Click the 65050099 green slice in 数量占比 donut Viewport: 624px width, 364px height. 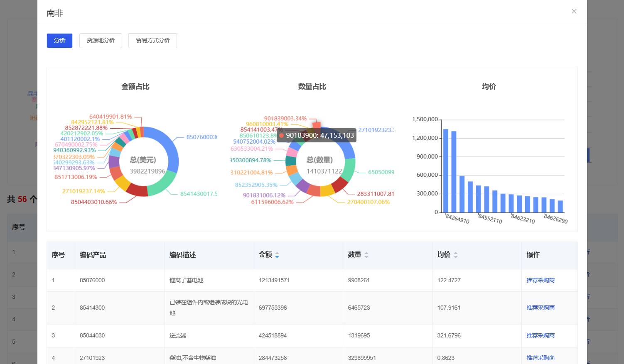pyautogui.click(x=348, y=171)
